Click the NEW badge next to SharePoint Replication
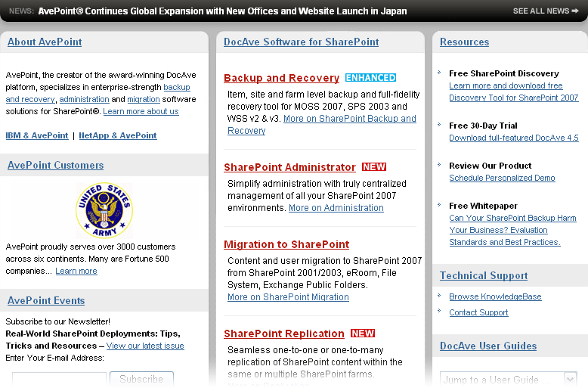 [362, 334]
